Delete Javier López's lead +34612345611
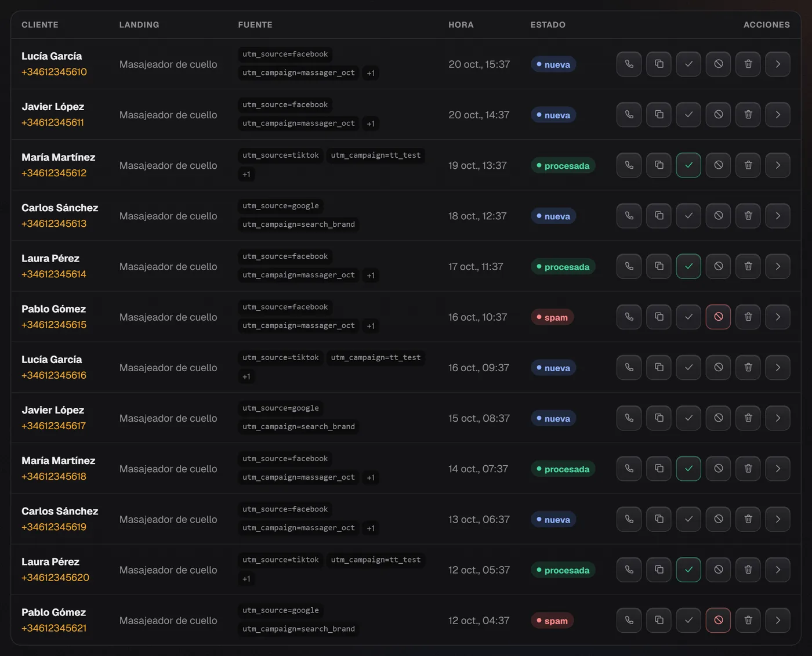 coord(748,114)
